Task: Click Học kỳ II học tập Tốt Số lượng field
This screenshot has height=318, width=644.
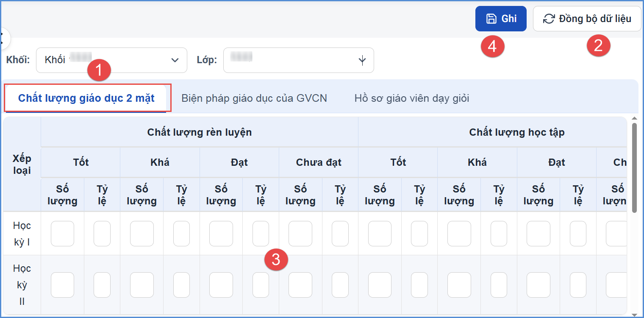Action: (x=380, y=285)
